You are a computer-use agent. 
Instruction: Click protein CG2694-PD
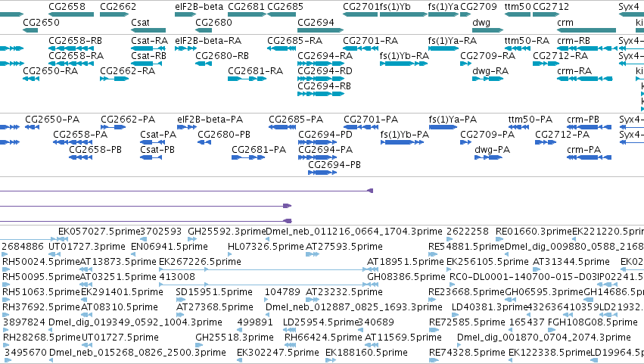point(318,142)
